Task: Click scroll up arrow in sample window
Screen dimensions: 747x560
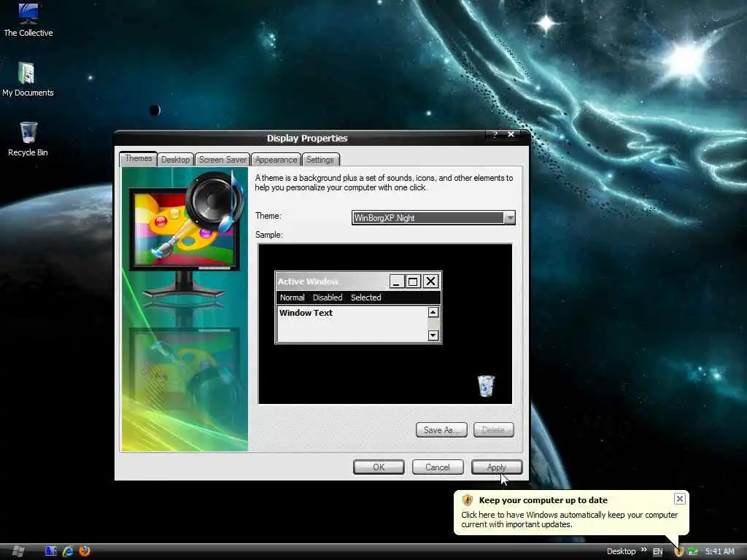Action: tap(433, 312)
